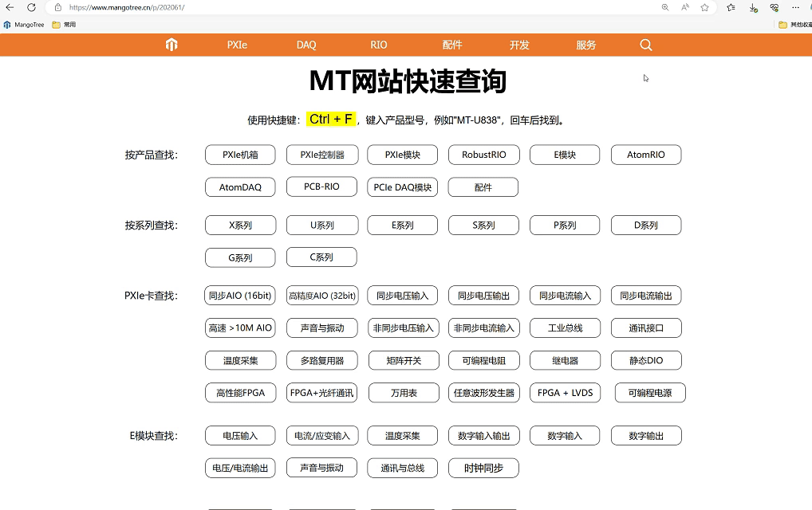Open the site search magnifier icon

[646, 45]
